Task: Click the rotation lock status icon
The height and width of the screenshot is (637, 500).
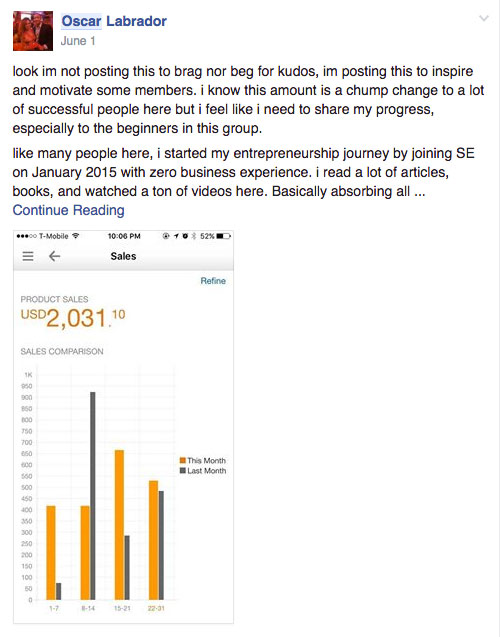Action: click(x=166, y=236)
